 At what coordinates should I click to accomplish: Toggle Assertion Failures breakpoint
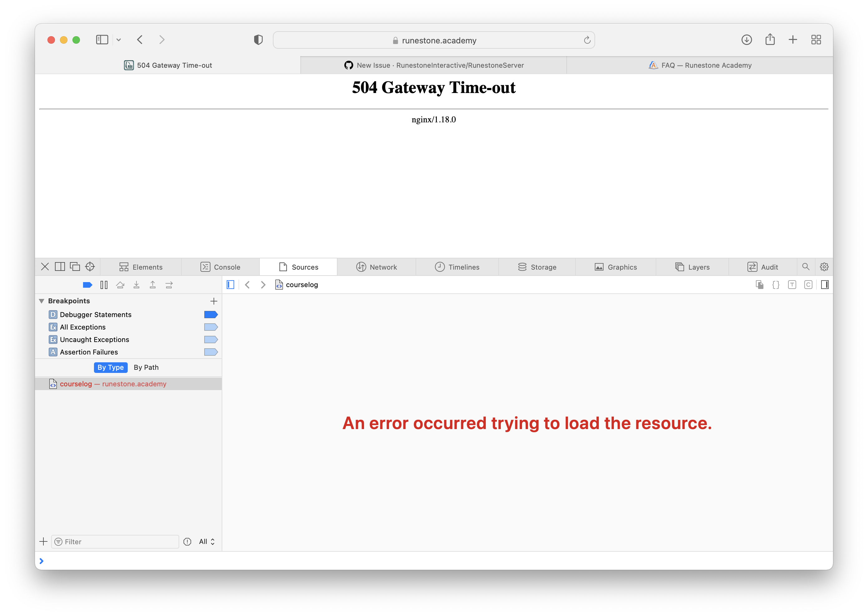(211, 352)
